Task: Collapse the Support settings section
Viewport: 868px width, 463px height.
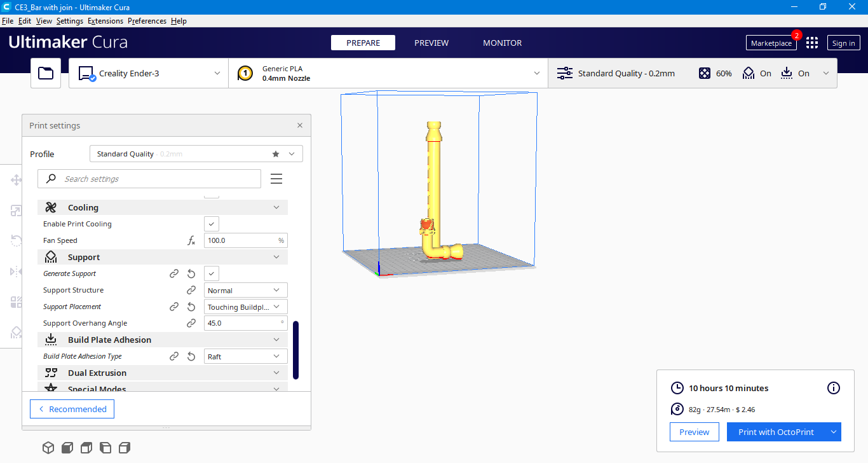Action: (163, 257)
